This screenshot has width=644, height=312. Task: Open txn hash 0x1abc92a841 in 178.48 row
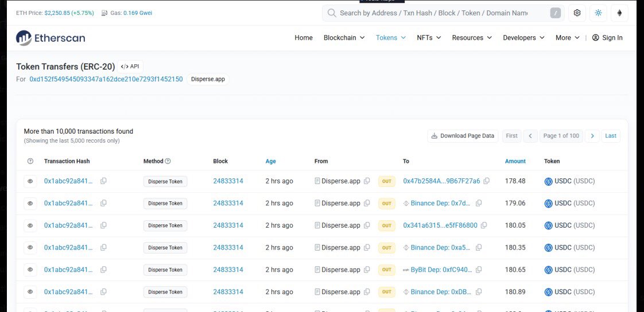pos(68,181)
